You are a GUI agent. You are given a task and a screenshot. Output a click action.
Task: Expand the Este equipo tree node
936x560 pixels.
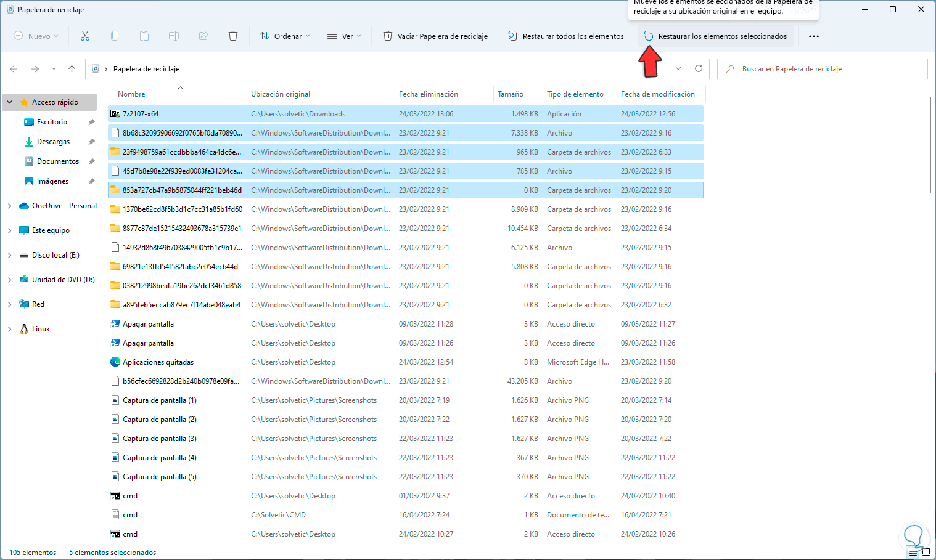click(x=10, y=230)
